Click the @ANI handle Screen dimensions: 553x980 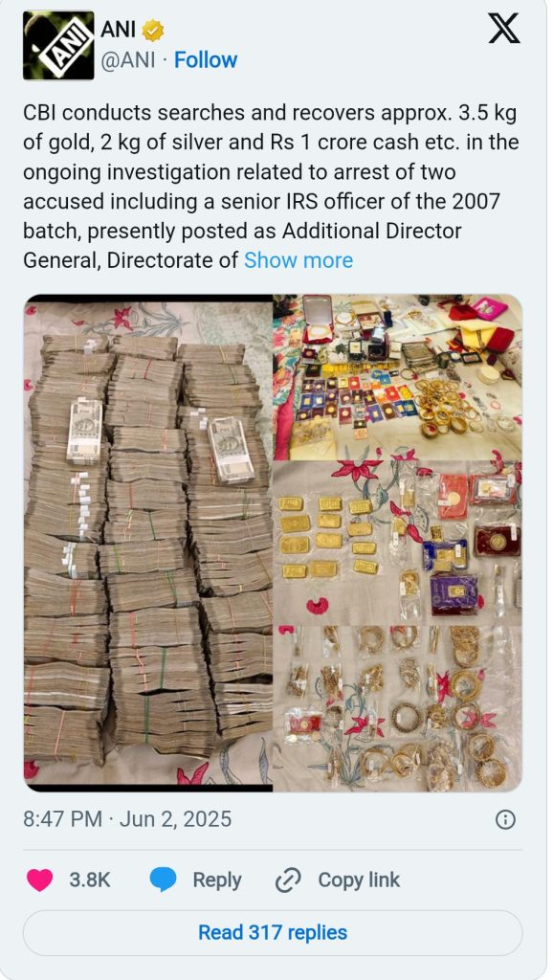point(128,60)
